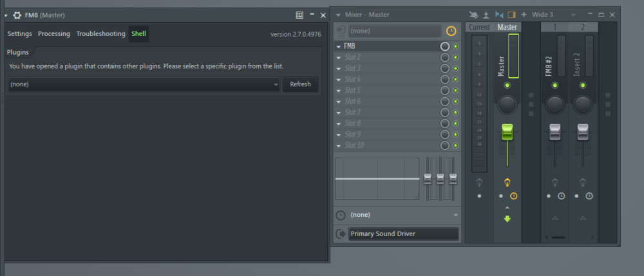Mute the Insert 2 track green LED
The width and height of the screenshot is (644, 276).
click(x=583, y=86)
